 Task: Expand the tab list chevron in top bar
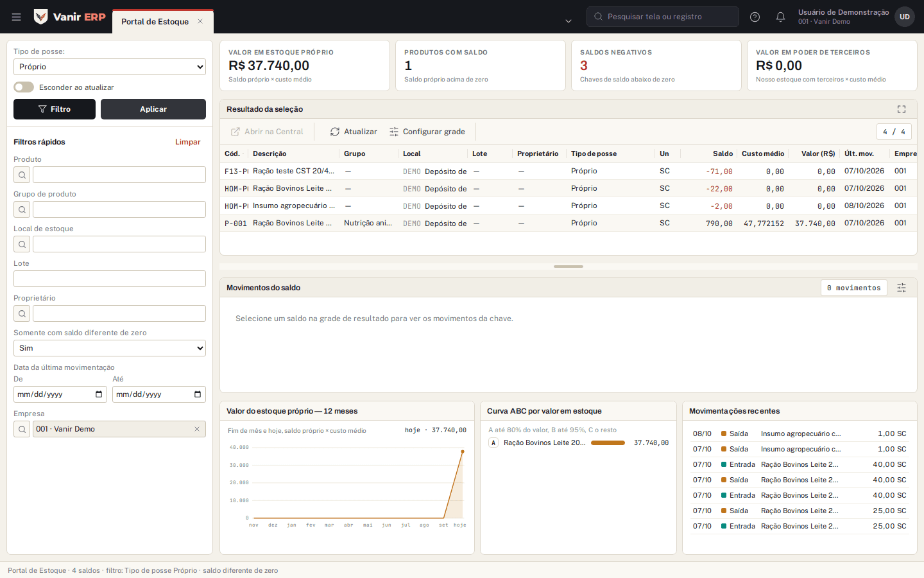[x=569, y=21]
